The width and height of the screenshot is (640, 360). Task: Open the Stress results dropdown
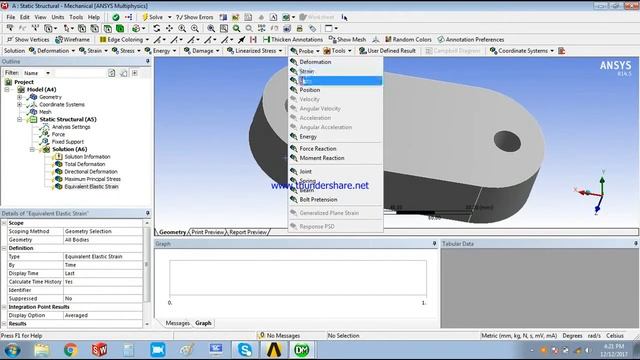127,51
